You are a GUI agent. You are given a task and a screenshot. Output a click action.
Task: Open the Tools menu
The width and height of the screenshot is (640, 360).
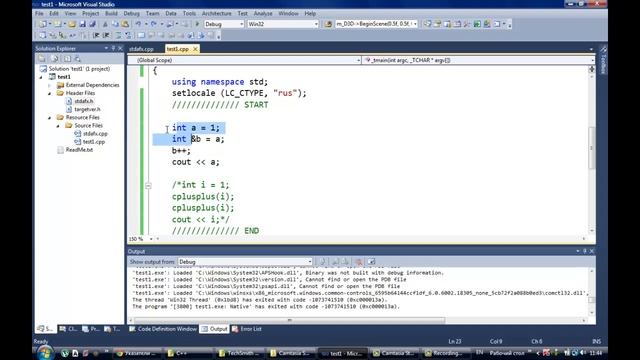189,13
